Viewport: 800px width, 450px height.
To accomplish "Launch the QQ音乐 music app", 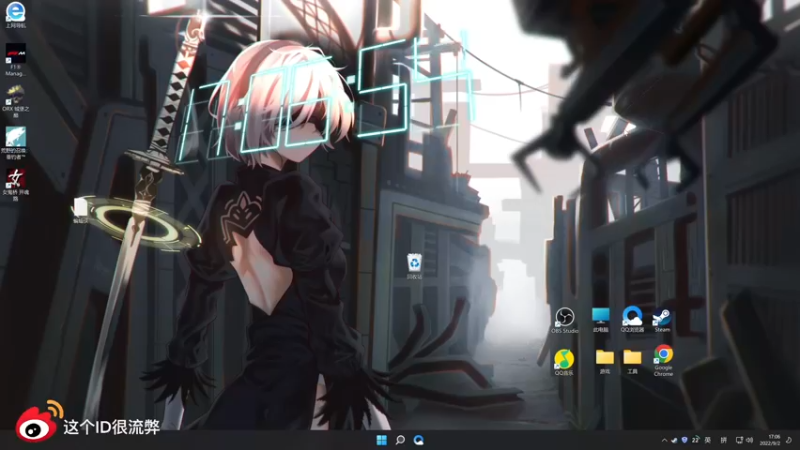I will click(564, 362).
